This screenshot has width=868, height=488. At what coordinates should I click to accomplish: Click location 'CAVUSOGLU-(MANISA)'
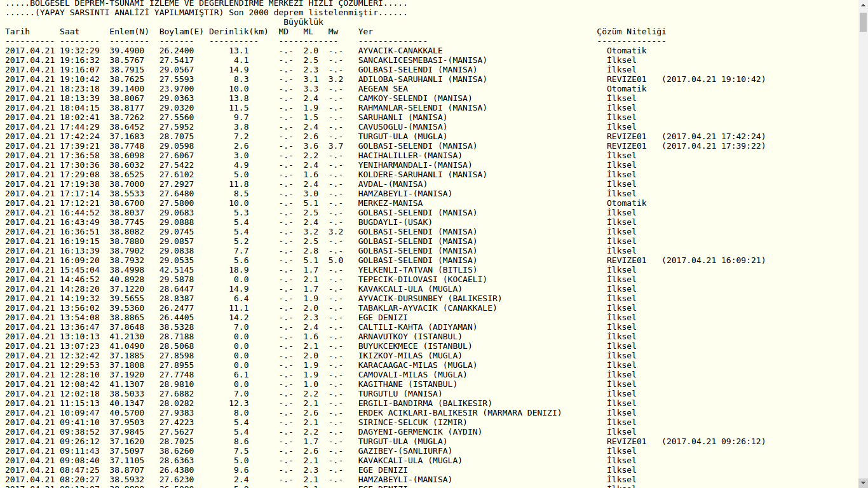tap(403, 127)
